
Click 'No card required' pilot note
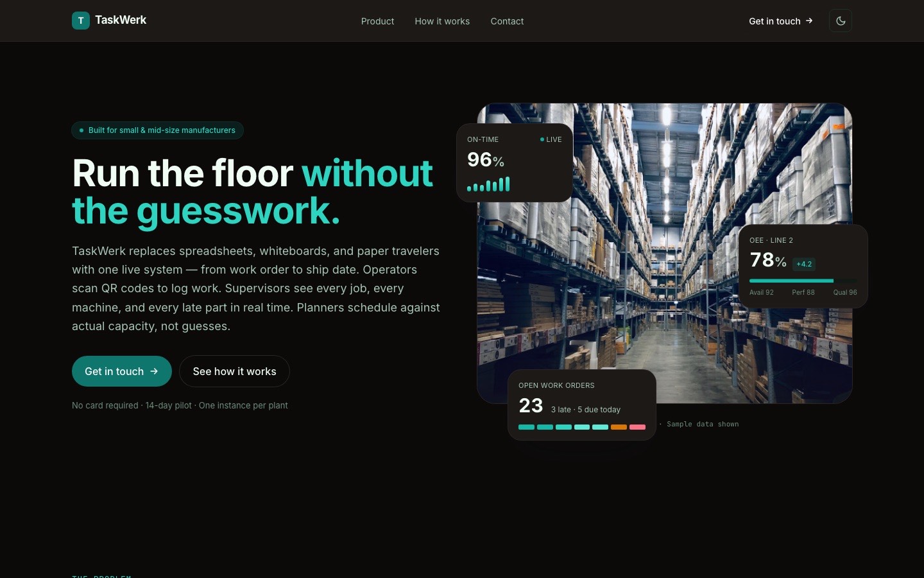[180, 405]
